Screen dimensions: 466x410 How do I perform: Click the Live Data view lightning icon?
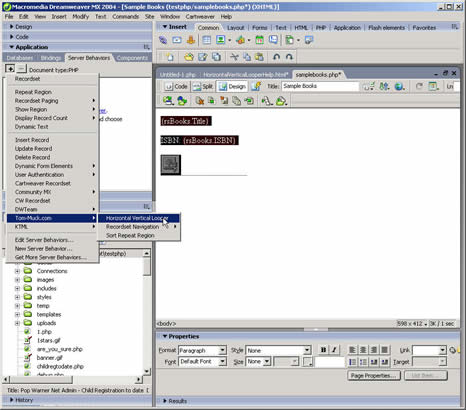tap(256, 87)
